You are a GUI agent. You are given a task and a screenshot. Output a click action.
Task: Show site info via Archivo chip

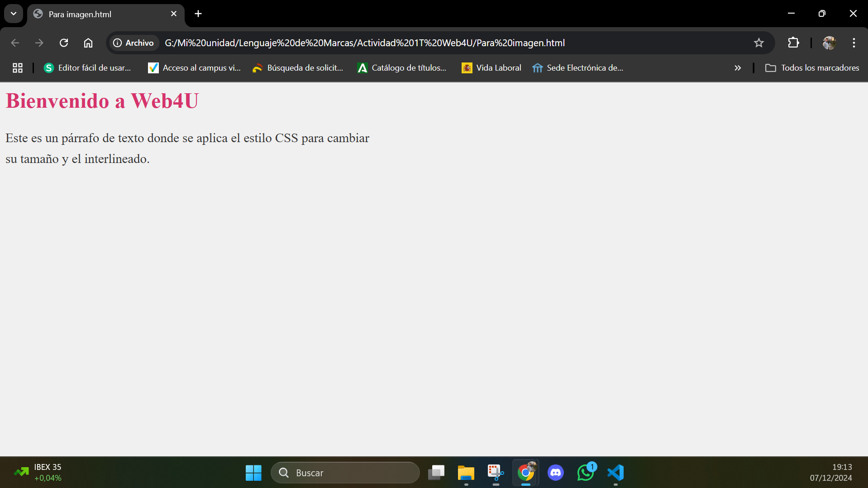point(134,43)
